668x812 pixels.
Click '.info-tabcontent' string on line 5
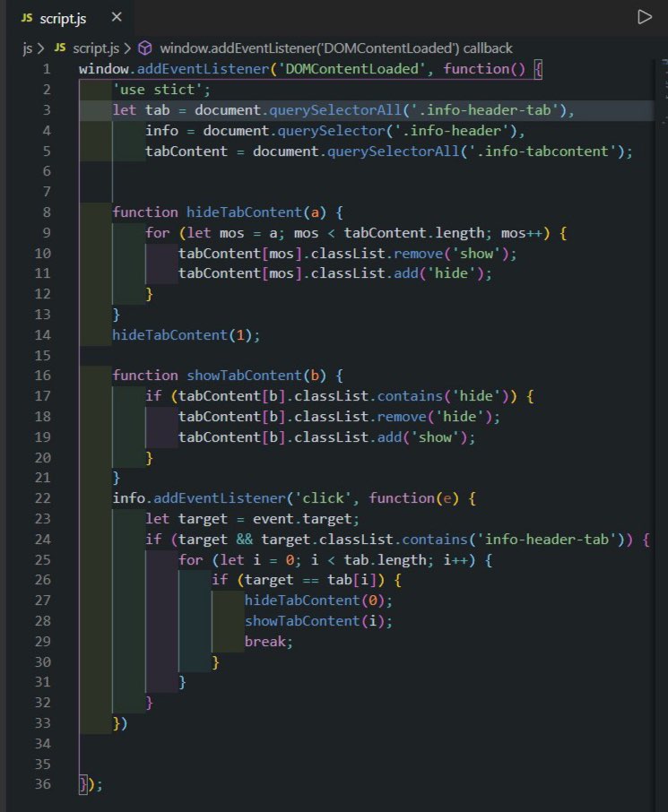click(542, 151)
